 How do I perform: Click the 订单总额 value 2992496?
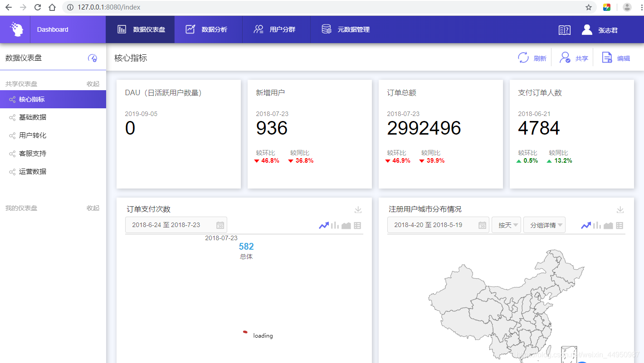click(x=424, y=128)
